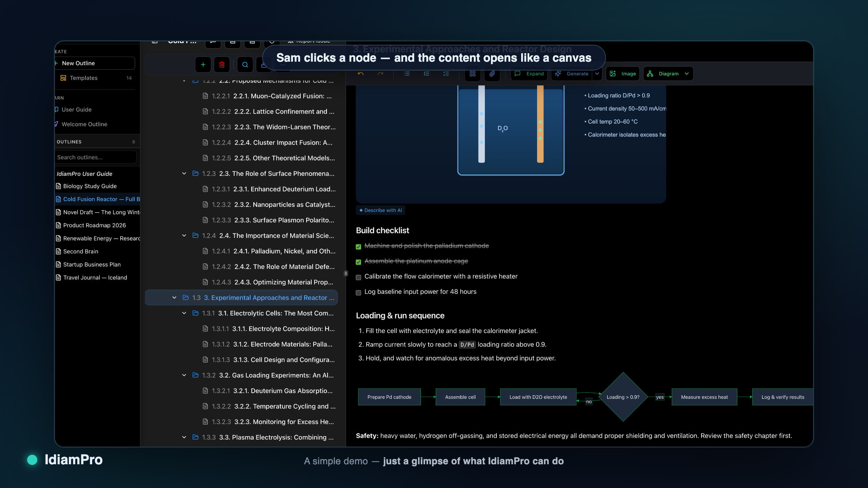Uncheck 'Machine and polish the palladium cathode'
868x488 pixels.
click(x=358, y=247)
